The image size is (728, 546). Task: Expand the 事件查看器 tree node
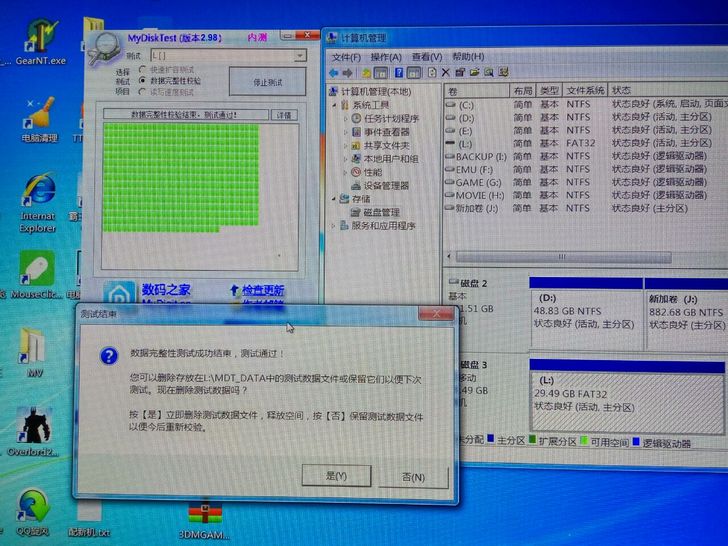[345, 132]
